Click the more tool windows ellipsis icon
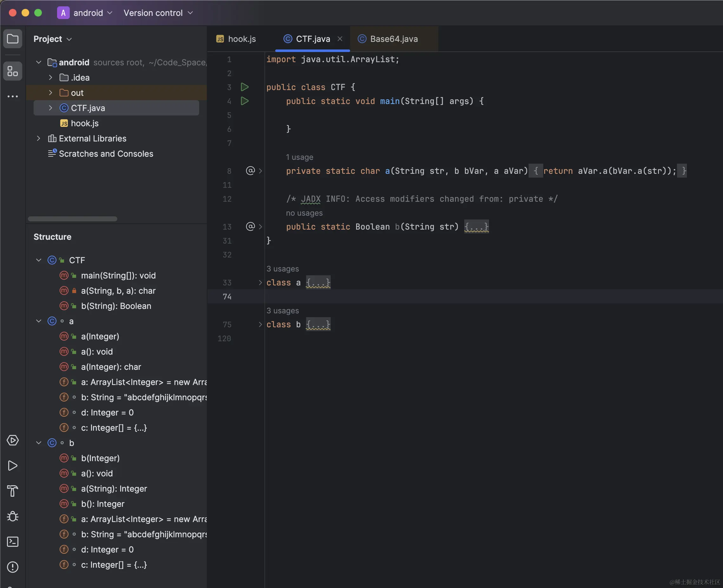723x588 pixels. [x=13, y=96]
